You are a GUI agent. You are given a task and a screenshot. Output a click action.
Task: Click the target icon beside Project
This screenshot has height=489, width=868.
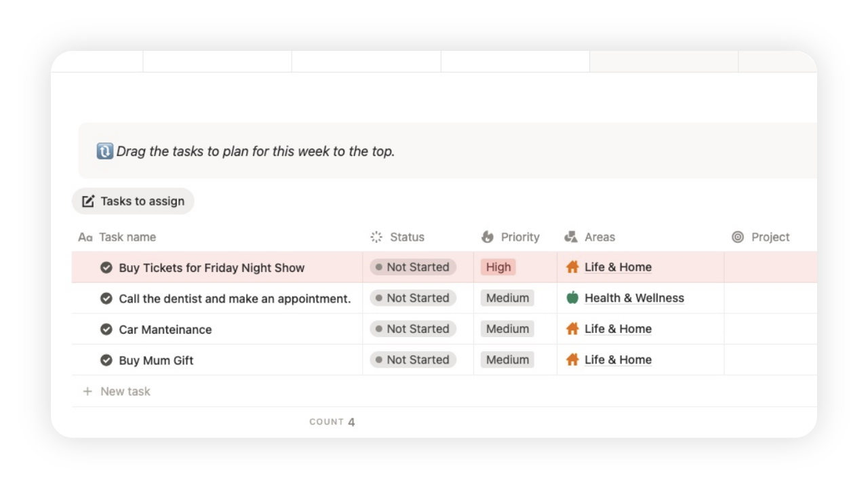coord(736,237)
